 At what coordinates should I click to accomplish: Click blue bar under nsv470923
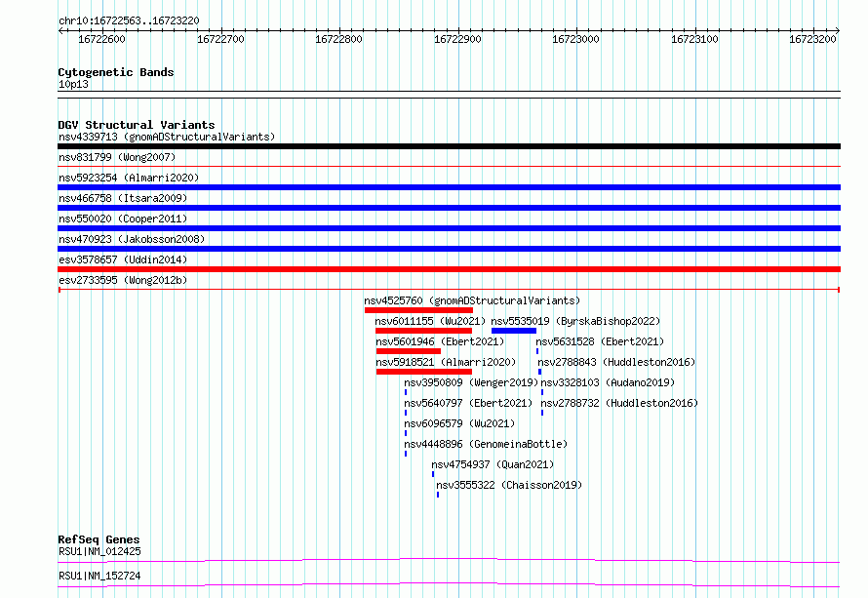pyautogui.click(x=449, y=249)
